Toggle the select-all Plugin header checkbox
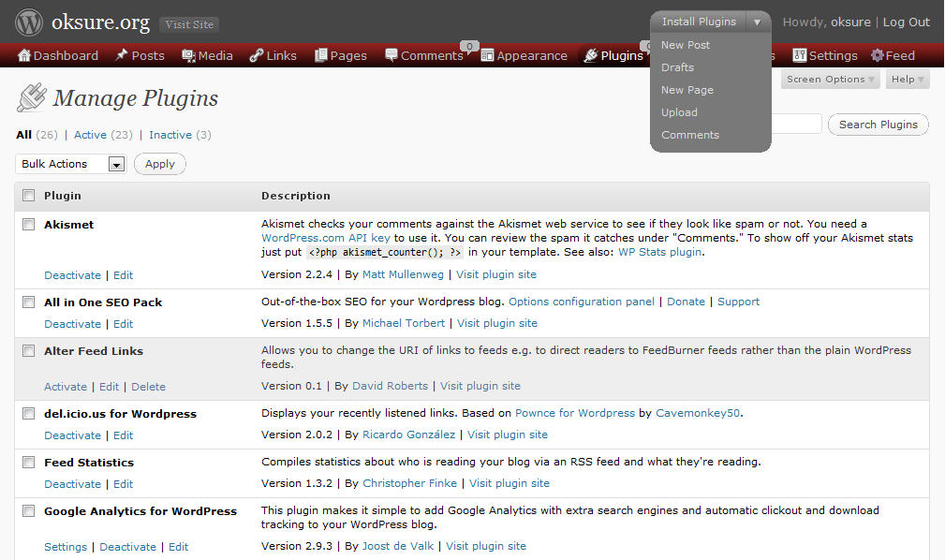 tap(29, 196)
